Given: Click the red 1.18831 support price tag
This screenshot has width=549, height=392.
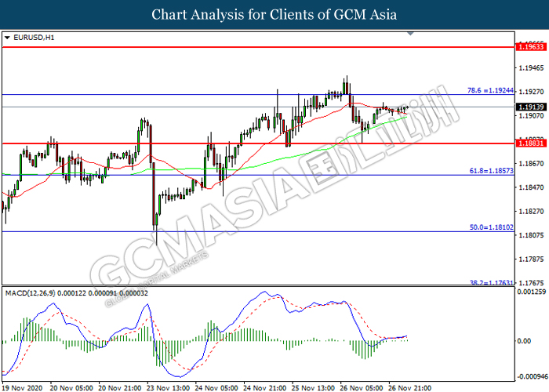Looking at the screenshot, I should pyautogui.click(x=530, y=143).
